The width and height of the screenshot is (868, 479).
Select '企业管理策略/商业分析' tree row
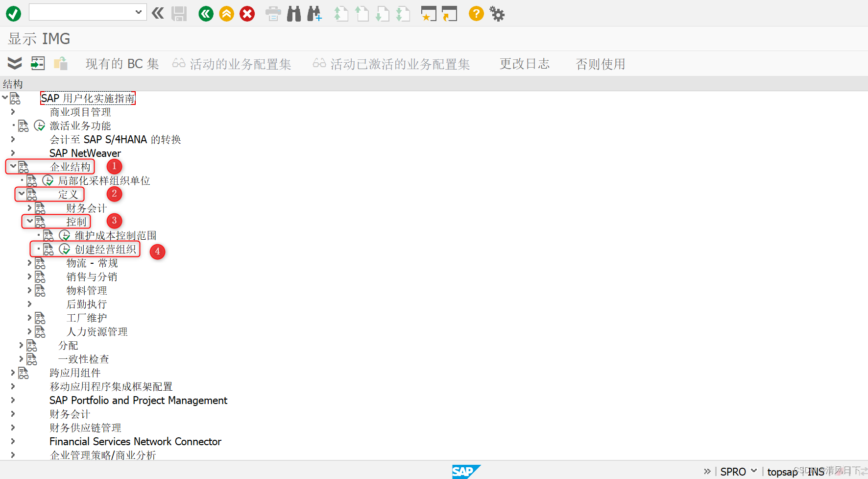(x=103, y=455)
